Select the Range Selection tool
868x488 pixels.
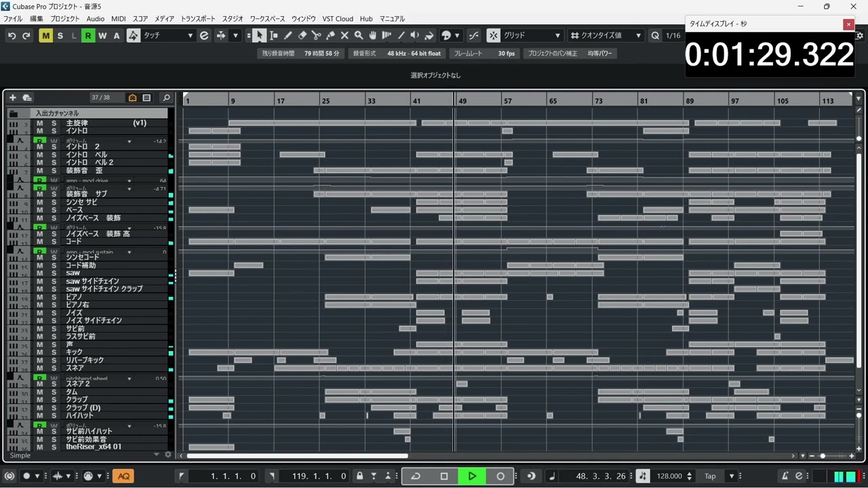(273, 35)
